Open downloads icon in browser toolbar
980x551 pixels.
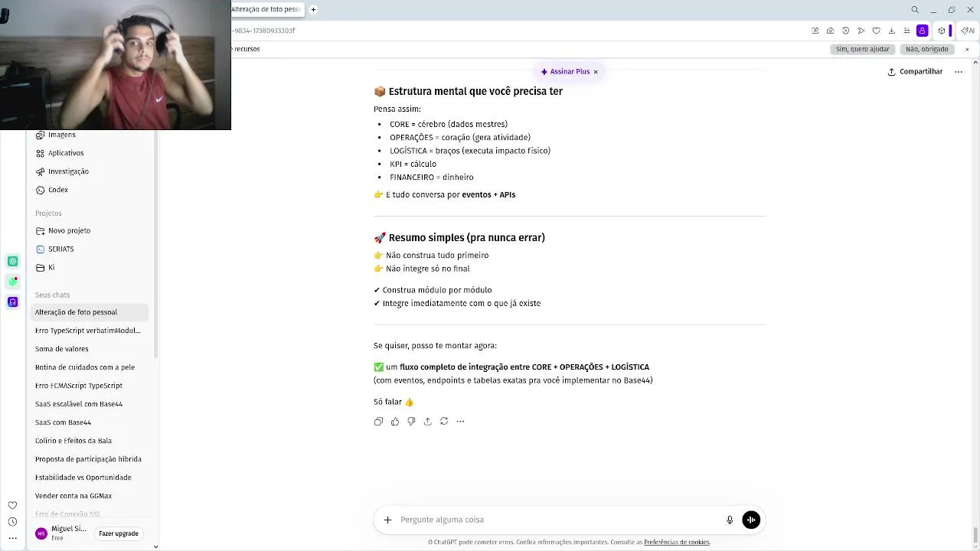892,31
